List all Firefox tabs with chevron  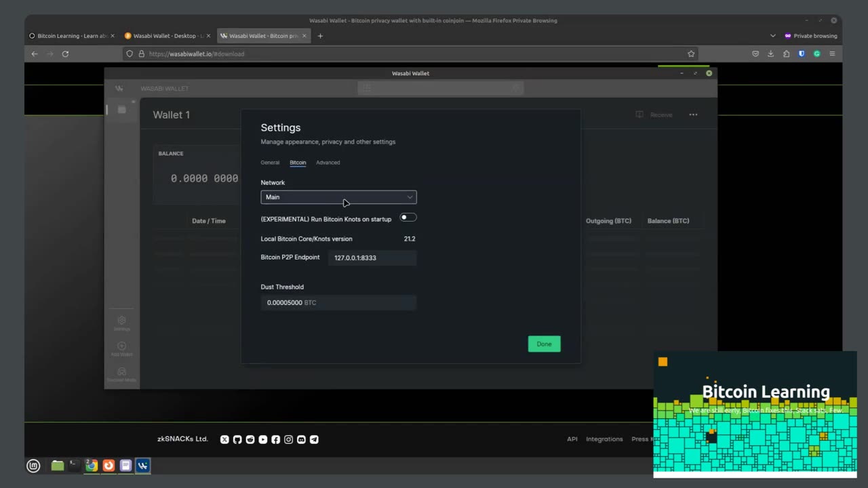click(x=772, y=36)
